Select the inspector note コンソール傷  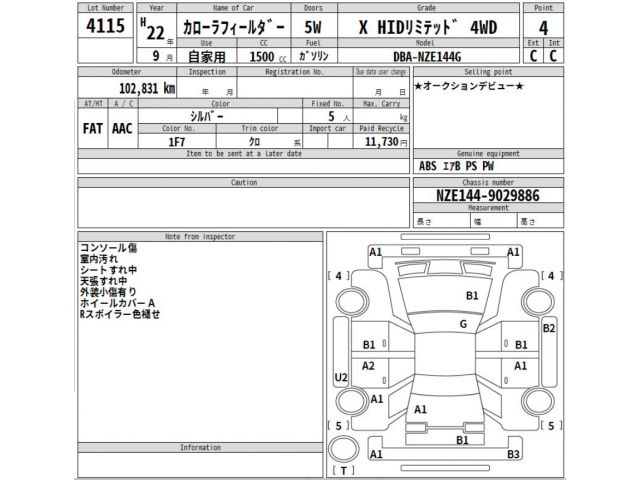point(108,248)
